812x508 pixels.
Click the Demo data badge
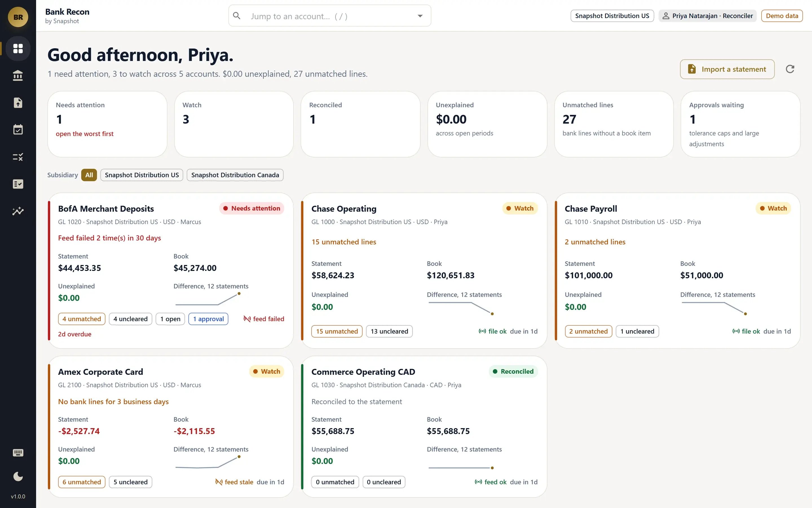(782, 16)
